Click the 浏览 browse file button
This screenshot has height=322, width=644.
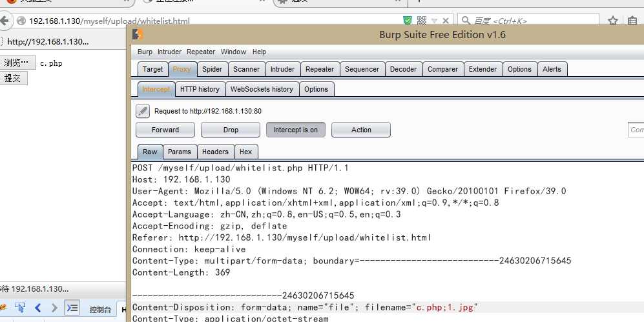(17, 63)
